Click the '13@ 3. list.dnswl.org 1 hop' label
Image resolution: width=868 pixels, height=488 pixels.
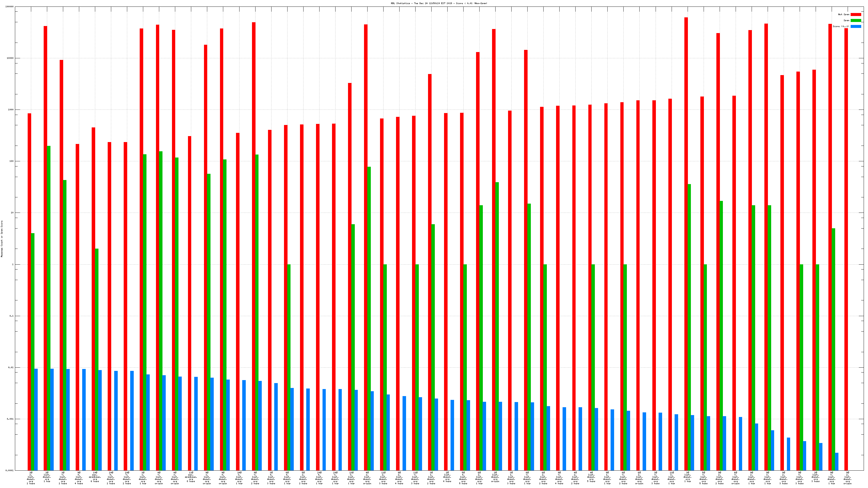coord(351,478)
